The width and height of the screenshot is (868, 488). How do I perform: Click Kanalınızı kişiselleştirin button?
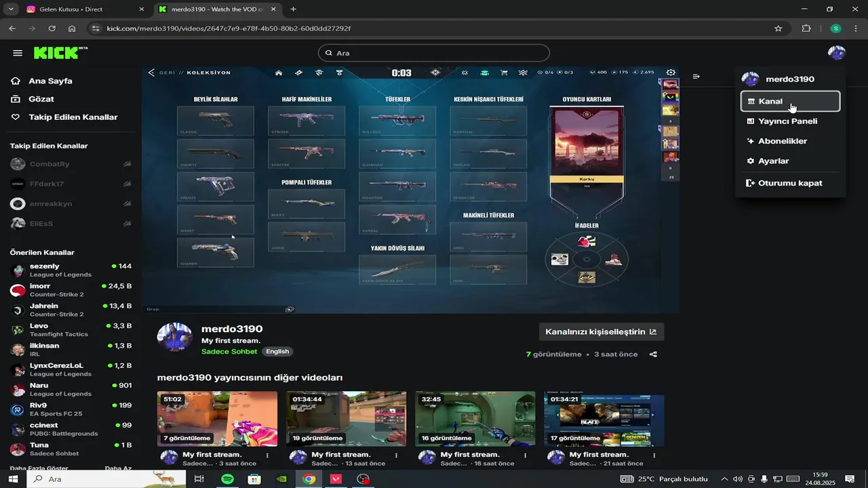click(601, 331)
